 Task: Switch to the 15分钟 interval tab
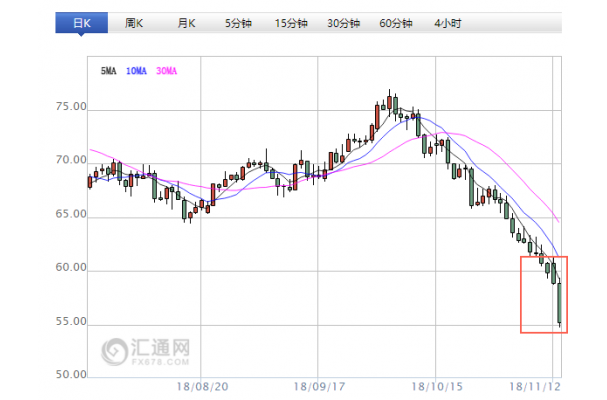292,22
